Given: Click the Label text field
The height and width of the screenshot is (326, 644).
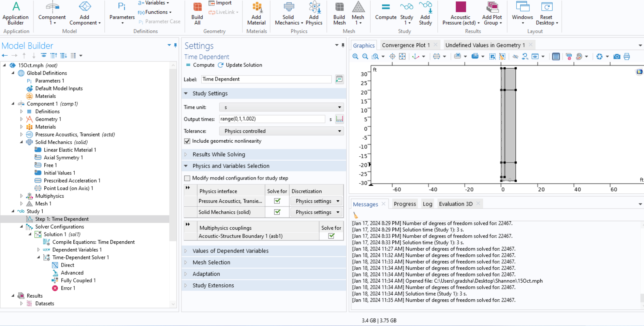Looking at the screenshot, I should tap(266, 79).
